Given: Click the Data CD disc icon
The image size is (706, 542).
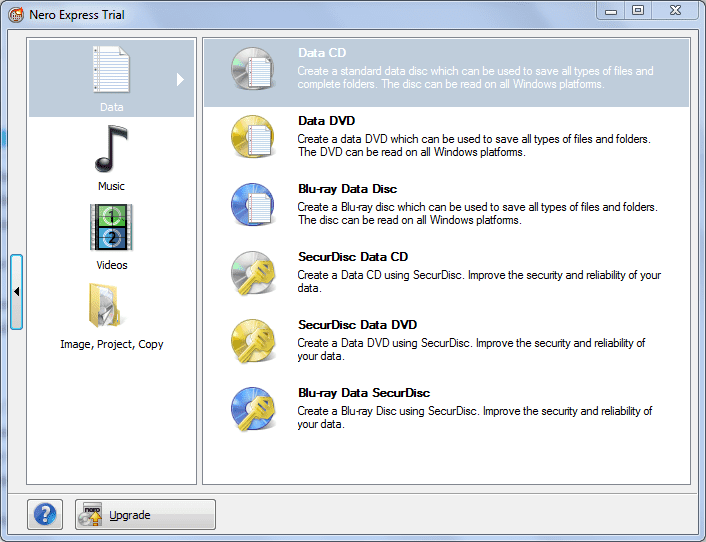Looking at the screenshot, I should tap(253, 68).
